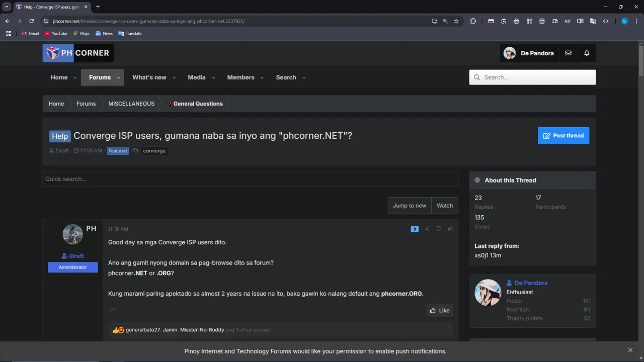
Task: Share post #1 via share icon
Action: tap(427, 229)
